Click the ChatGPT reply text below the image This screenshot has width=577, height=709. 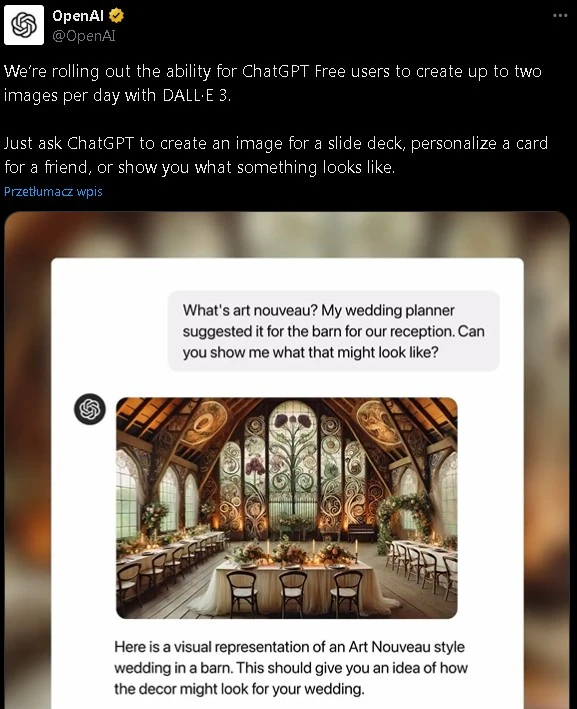(x=291, y=667)
